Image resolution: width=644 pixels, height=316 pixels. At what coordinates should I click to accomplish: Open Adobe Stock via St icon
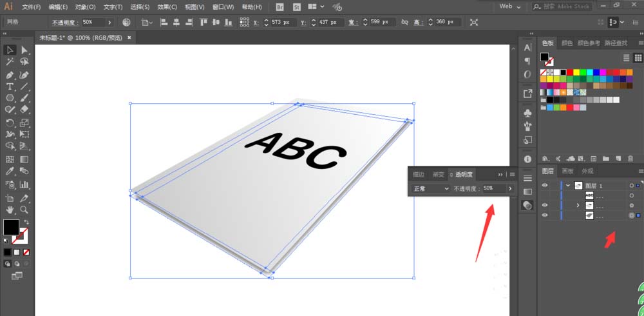tap(296, 7)
